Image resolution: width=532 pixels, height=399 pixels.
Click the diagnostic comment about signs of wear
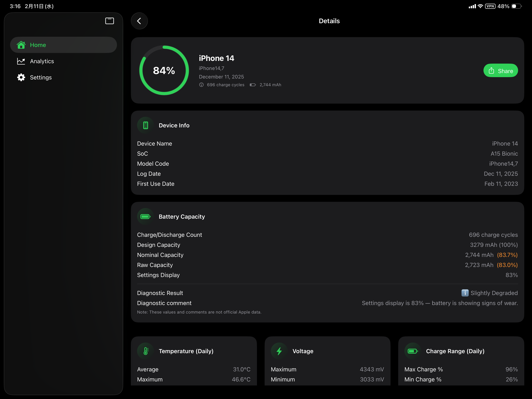(x=440, y=303)
